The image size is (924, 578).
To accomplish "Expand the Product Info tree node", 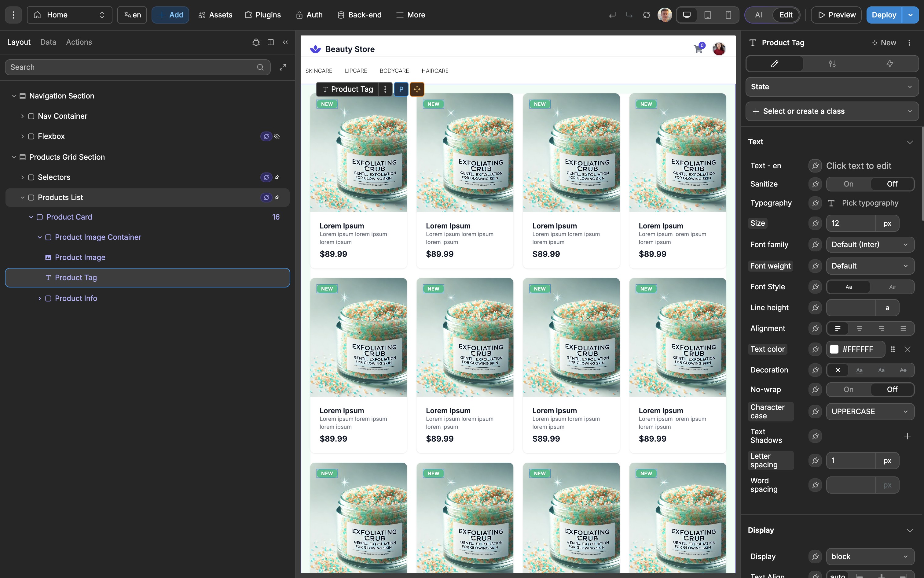I will 40,298.
